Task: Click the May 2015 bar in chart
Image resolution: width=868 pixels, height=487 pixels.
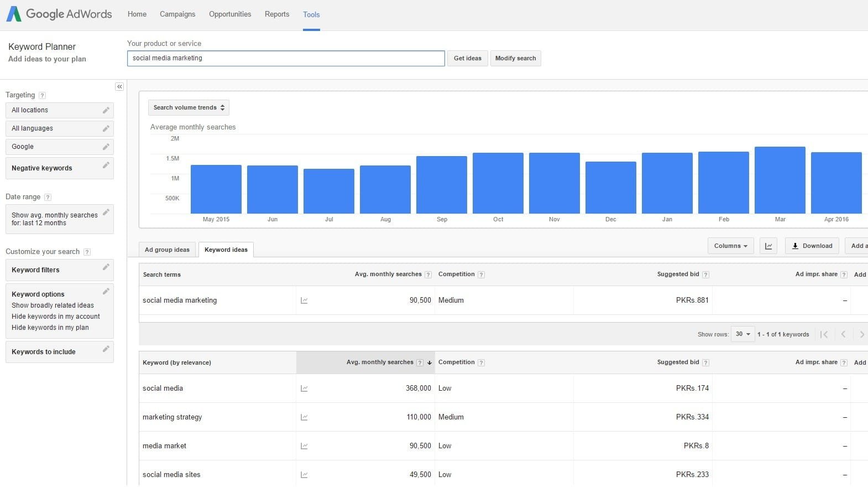Action: pos(216,189)
